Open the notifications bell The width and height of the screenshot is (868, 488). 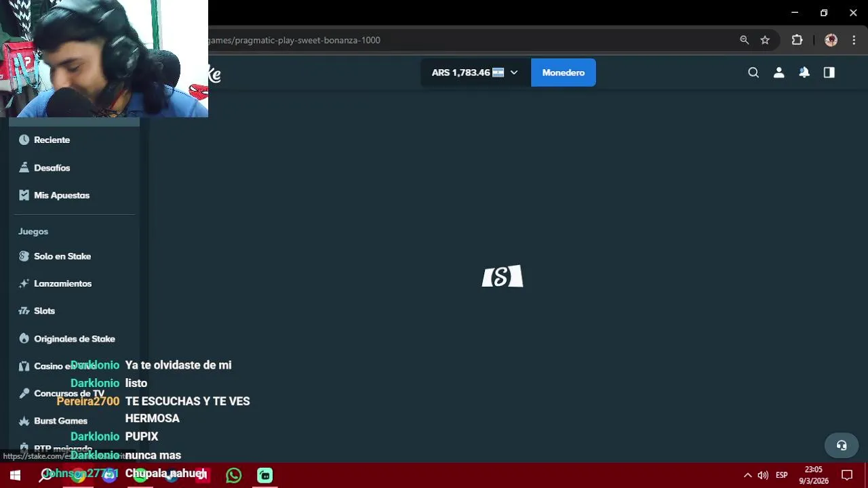pyautogui.click(x=804, y=73)
